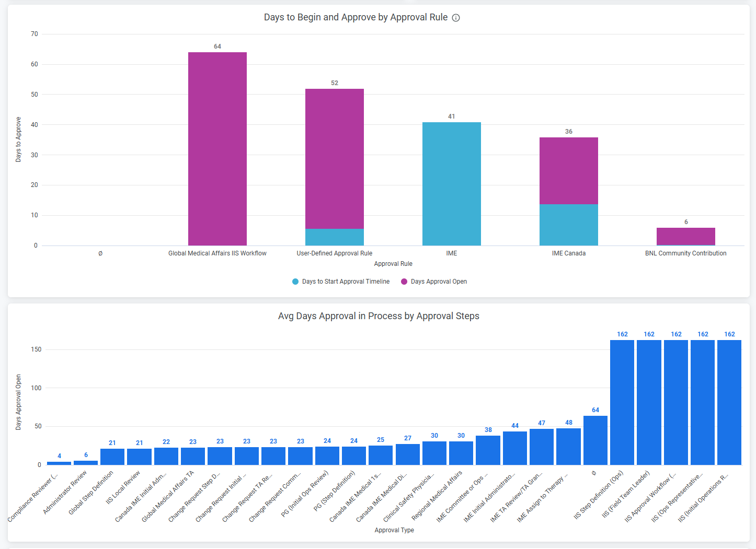
Task: Select the IME TA Review/TA Gran... bar valued 47
Action: (x=542, y=447)
